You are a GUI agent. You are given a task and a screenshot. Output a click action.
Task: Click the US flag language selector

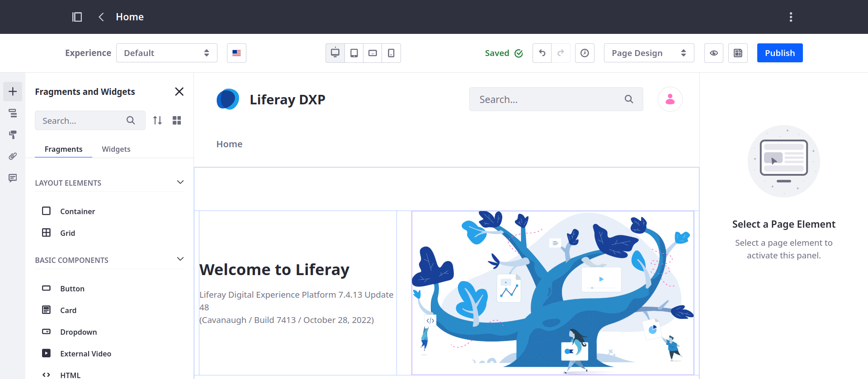click(x=236, y=53)
